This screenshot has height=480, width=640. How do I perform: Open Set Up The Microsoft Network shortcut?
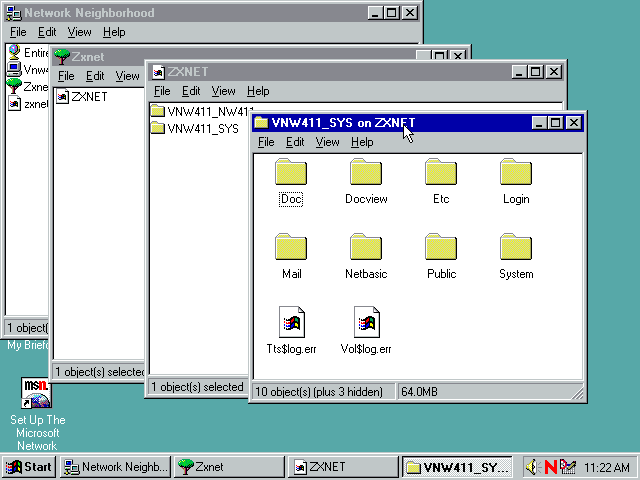[37, 393]
